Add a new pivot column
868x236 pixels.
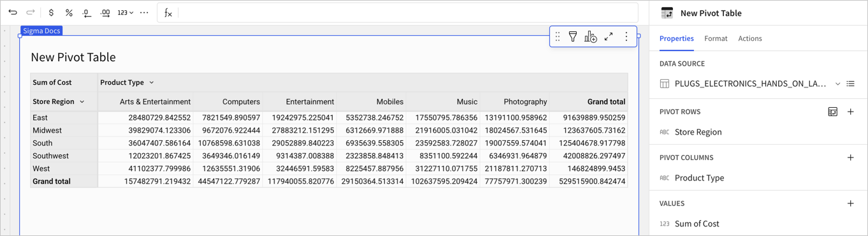click(851, 158)
